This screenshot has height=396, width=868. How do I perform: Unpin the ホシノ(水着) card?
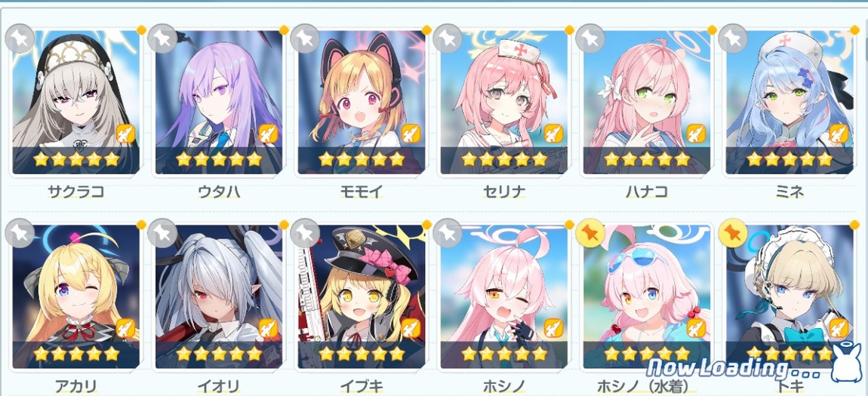tap(590, 233)
